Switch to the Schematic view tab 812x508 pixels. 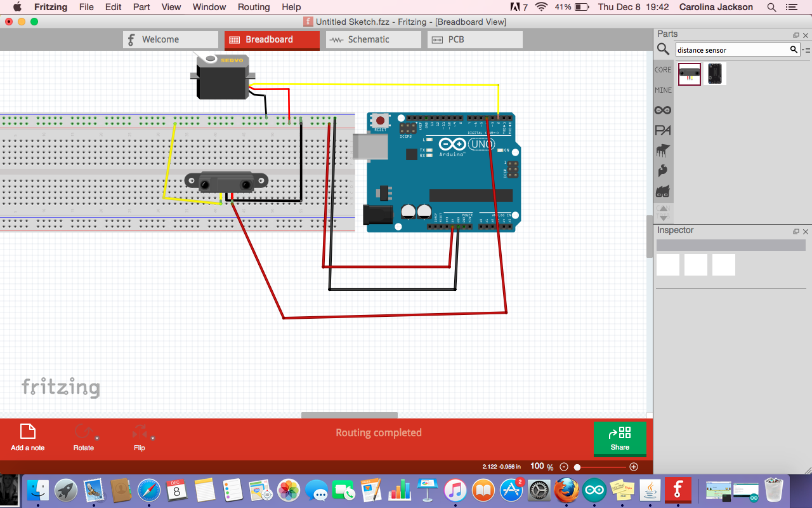374,39
